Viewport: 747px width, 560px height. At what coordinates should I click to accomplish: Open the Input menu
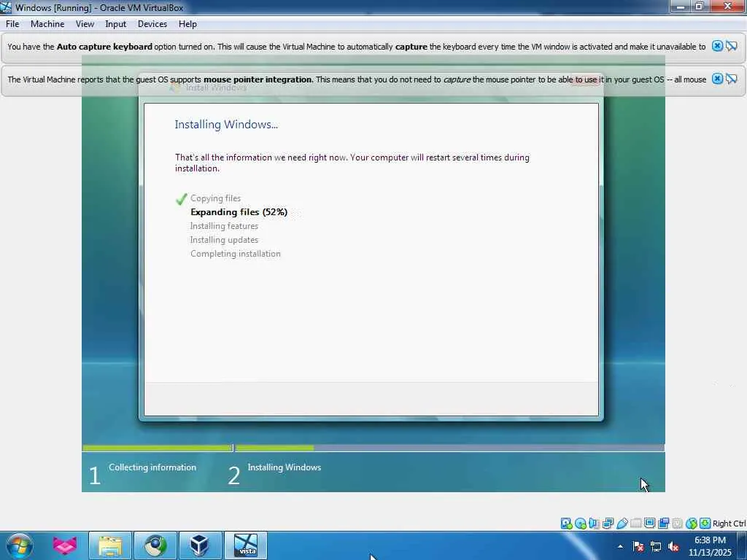pyautogui.click(x=115, y=24)
